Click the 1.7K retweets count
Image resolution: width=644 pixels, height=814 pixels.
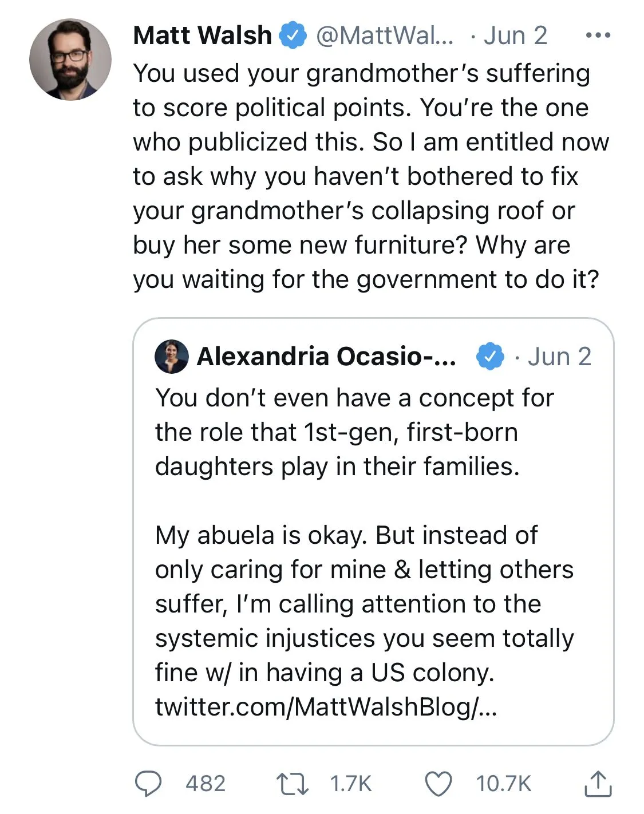click(x=350, y=783)
